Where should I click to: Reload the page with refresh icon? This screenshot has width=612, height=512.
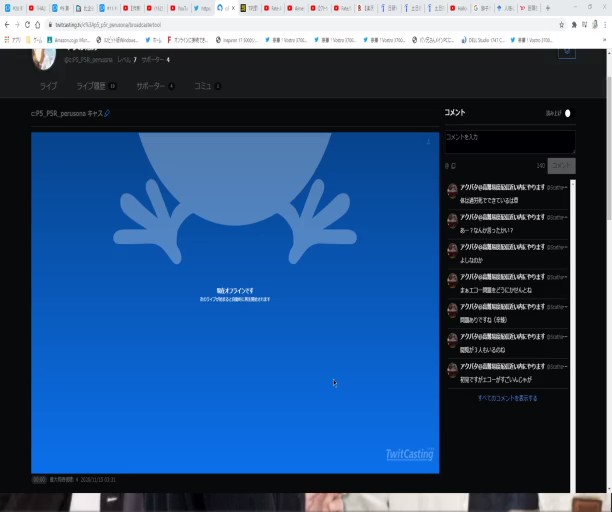click(x=27, y=25)
